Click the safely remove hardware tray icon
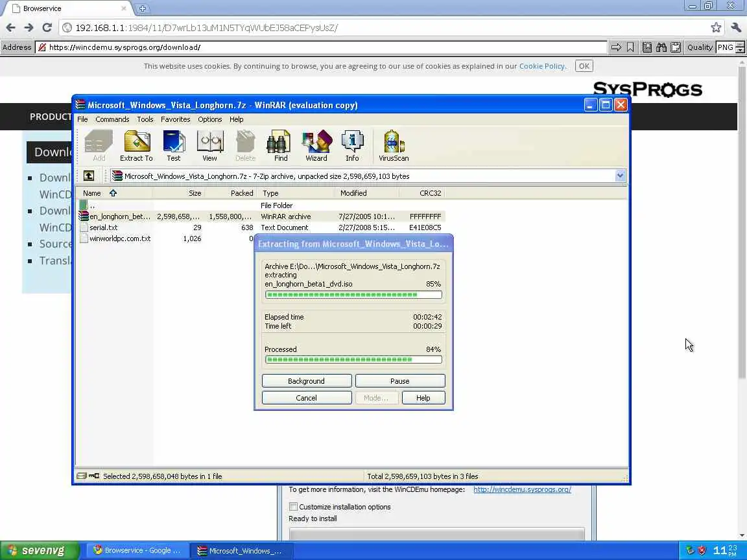The height and width of the screenshot is (560, 747). tap(690, 550)
